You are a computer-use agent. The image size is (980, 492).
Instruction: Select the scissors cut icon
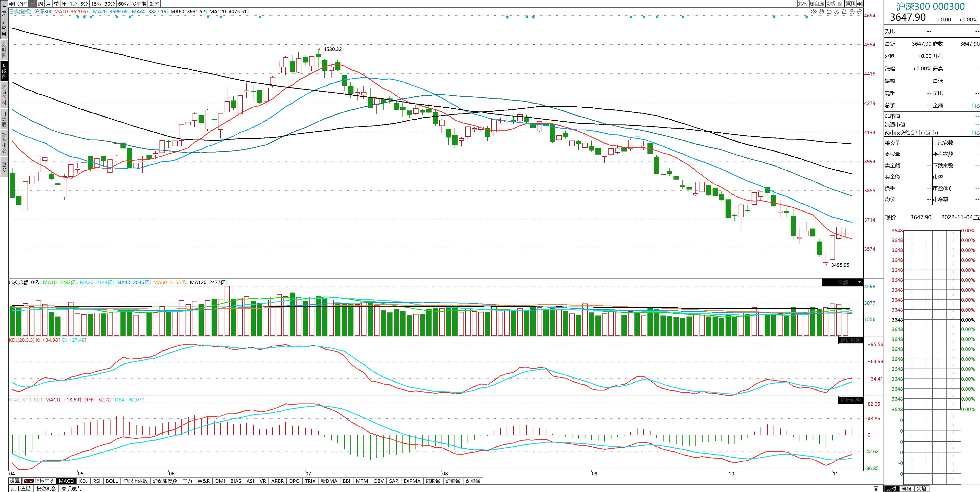click(x=837, y=12)
